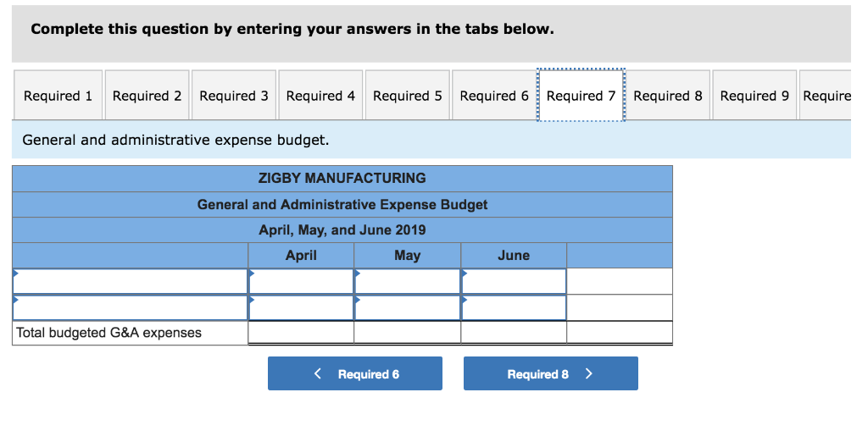Click the April column header
Viewport: 868px width, 442px height.
[301, 256]
